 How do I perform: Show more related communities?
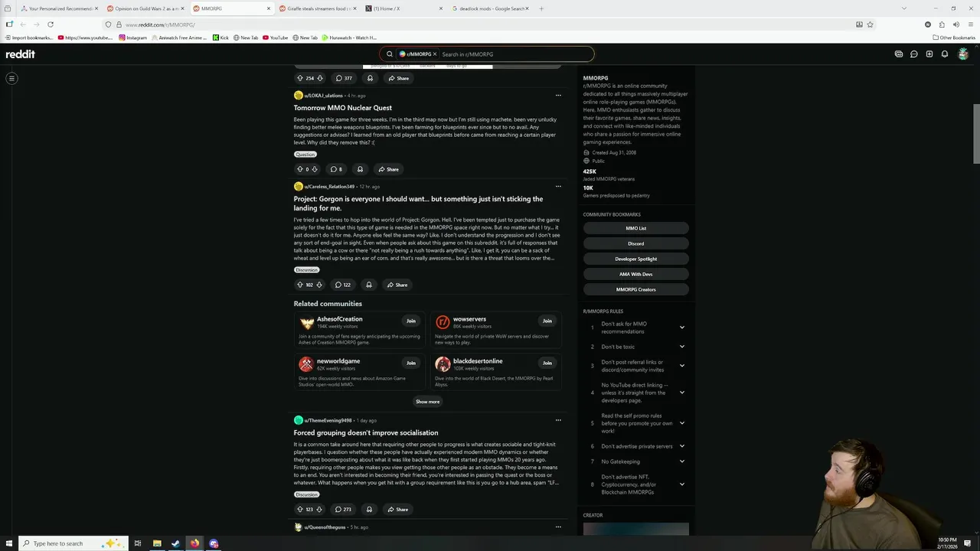click(427, 402)
